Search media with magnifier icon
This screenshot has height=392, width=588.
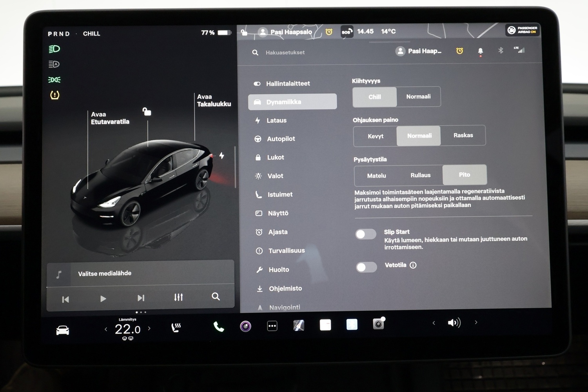(x=216, y=296)
